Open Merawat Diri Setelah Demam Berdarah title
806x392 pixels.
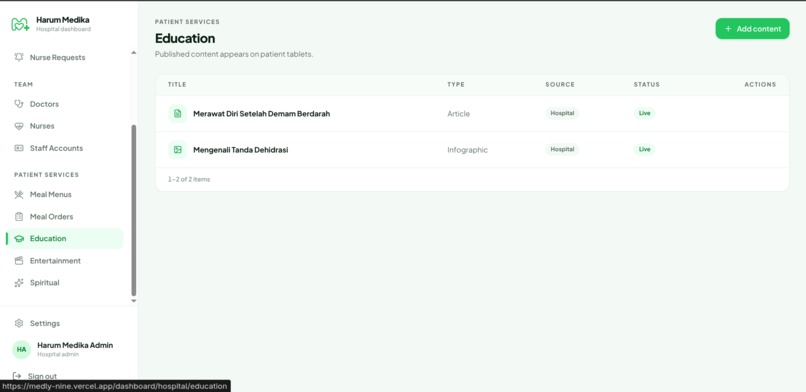point(262,114)
